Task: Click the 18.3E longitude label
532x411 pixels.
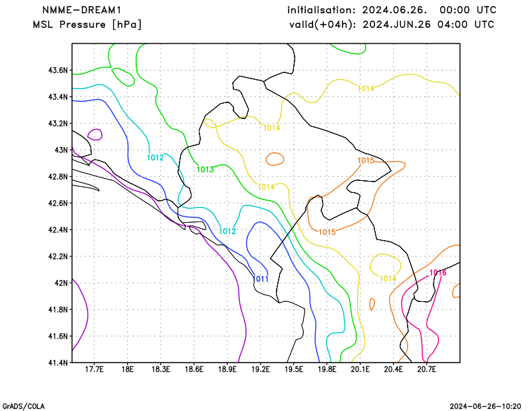Action: (160, 369)
